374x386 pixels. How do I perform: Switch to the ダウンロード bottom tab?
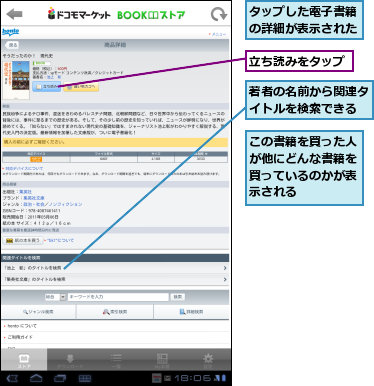[x=70, y=360]
